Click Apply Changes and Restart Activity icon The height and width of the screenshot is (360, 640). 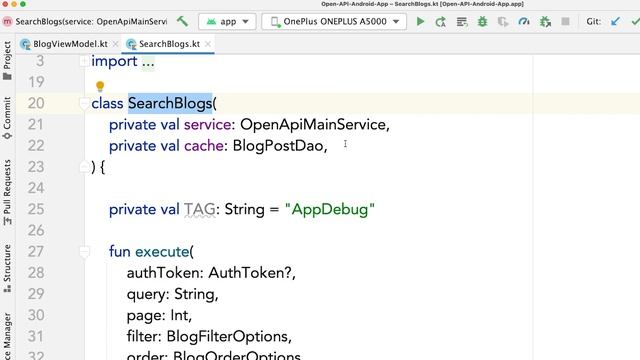tap(441, 22)
